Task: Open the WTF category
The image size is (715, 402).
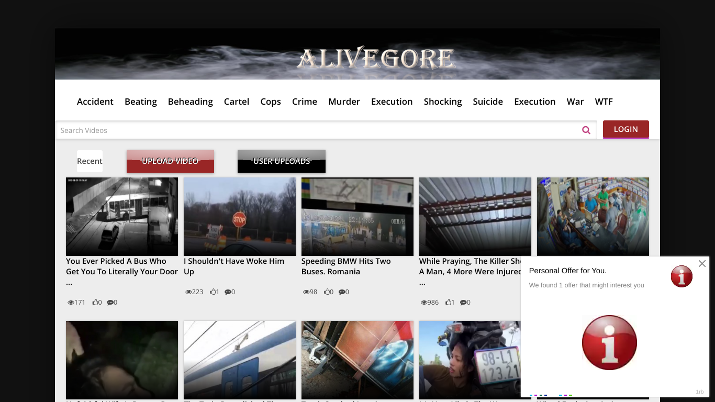Action: 603,102
